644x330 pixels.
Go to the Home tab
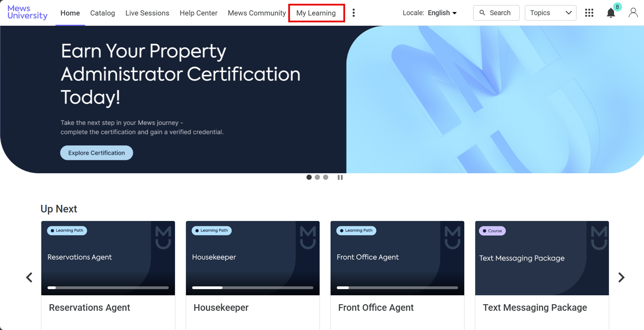pos(70,13)
